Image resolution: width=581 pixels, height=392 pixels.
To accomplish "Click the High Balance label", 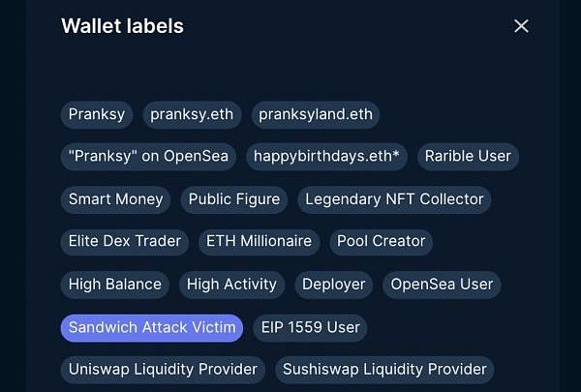I will point(114,285).
